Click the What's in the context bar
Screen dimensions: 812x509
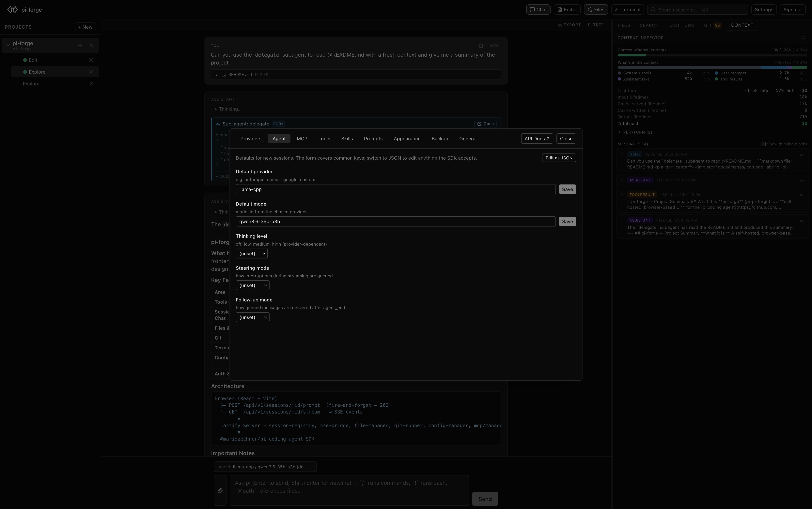[x=712, y=68]
